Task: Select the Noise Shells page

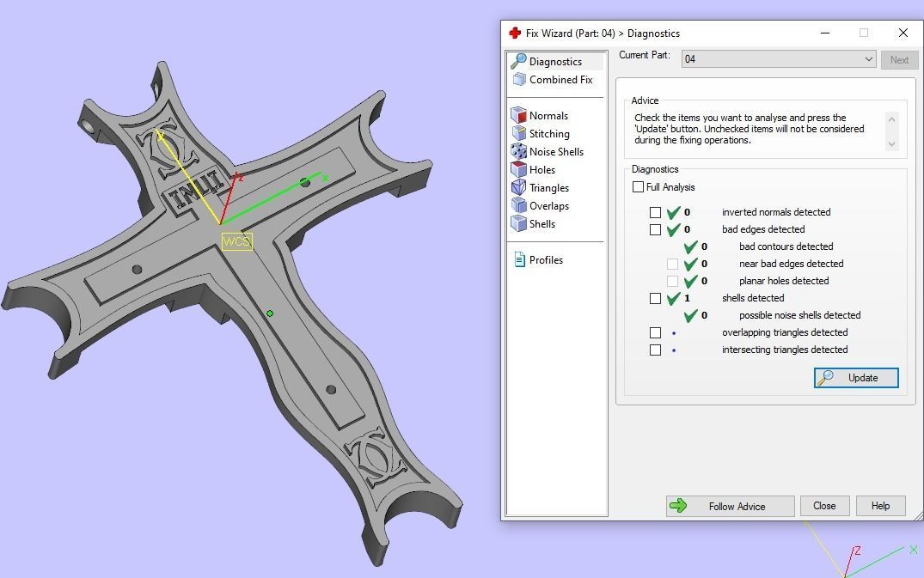Action: pyautogui.click(x=556, y=151)
